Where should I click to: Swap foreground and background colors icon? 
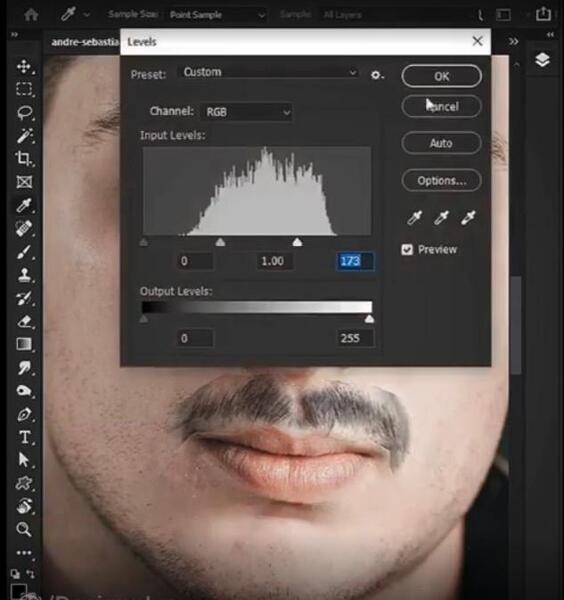tap(30, 574)
